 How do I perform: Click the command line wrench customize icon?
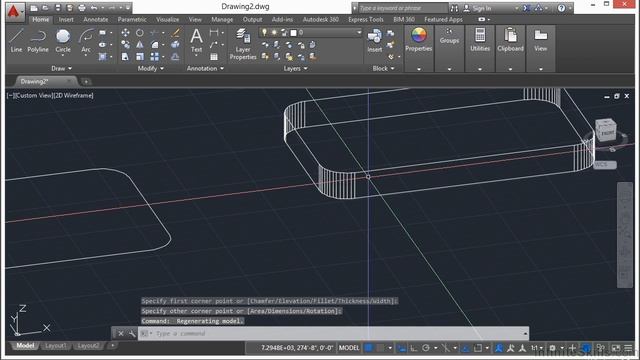tap(132, 333)
